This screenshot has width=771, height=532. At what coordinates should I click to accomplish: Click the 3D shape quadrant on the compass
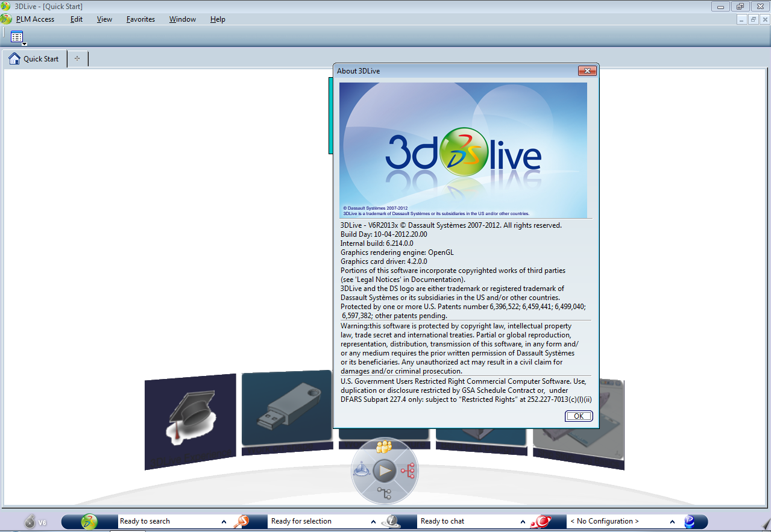click(361, 471)
